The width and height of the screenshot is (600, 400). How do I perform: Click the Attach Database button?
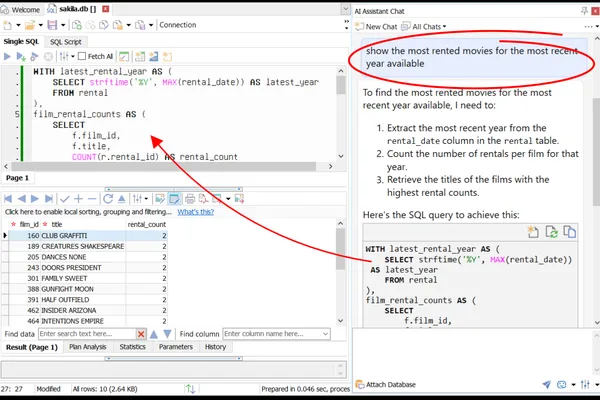(x=386, y=384)
